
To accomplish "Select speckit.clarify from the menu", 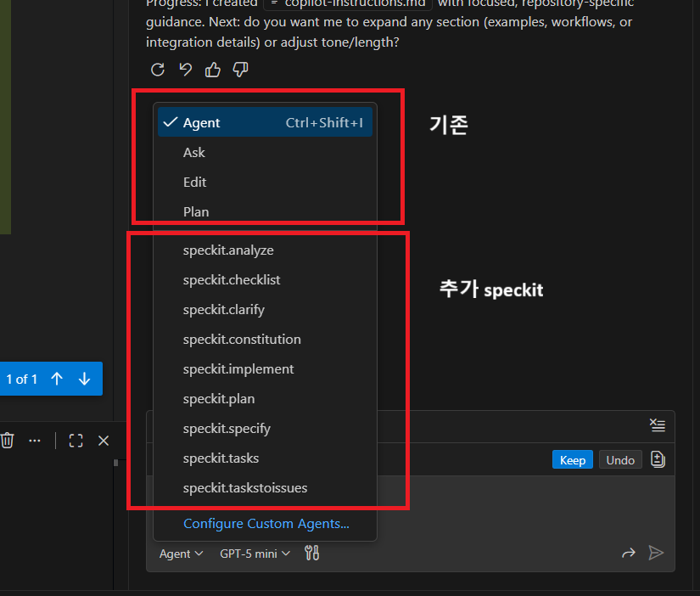I will [265, 310].
